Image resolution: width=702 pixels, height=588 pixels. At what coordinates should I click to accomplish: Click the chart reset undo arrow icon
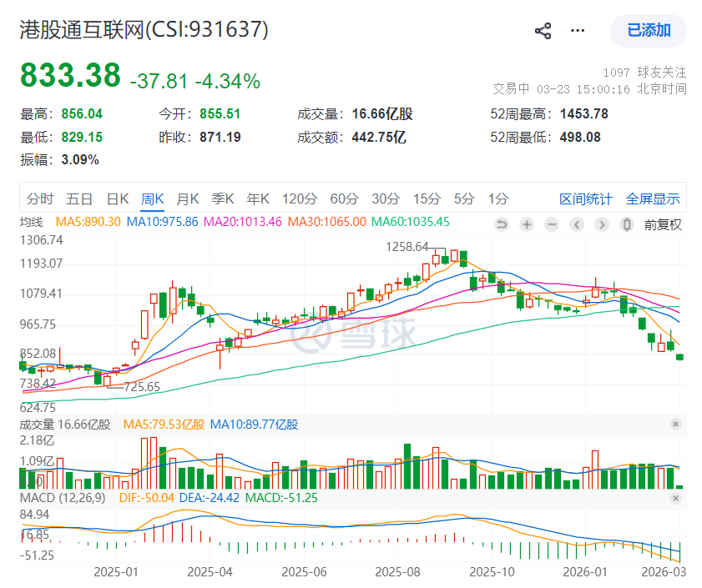pyautogui.click(x=502, y=224)
